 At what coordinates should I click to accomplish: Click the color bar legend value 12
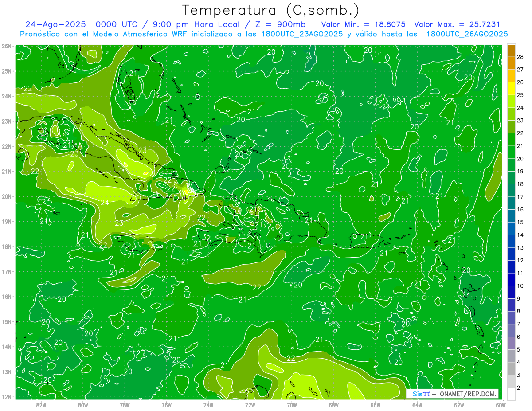[520, 260]
